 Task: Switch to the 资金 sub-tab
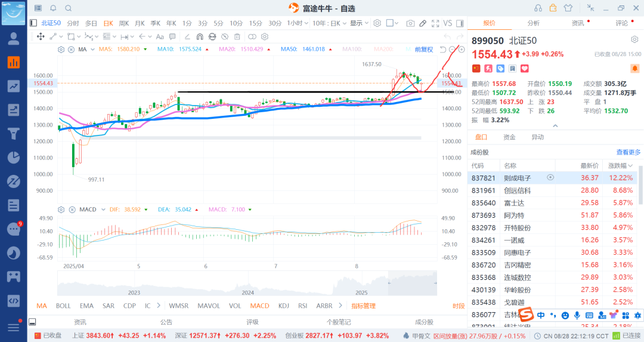pos(509,137)
